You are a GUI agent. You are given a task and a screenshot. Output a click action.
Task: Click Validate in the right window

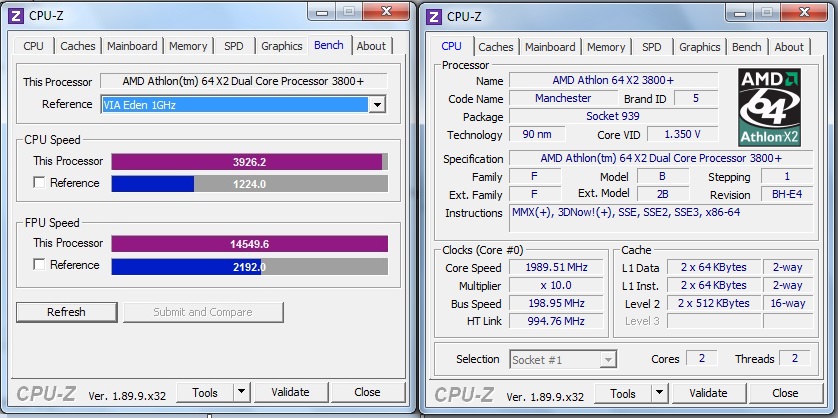point(708,393)
